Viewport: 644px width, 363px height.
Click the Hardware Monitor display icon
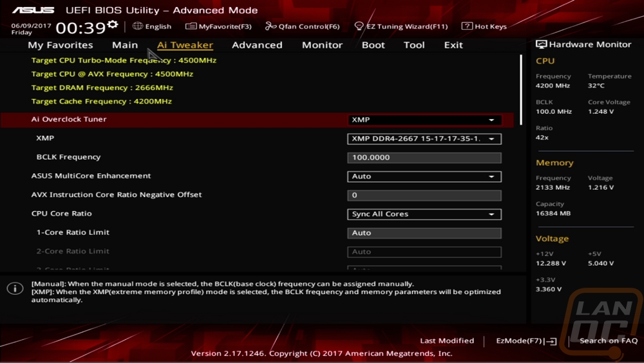pos(542,45)
